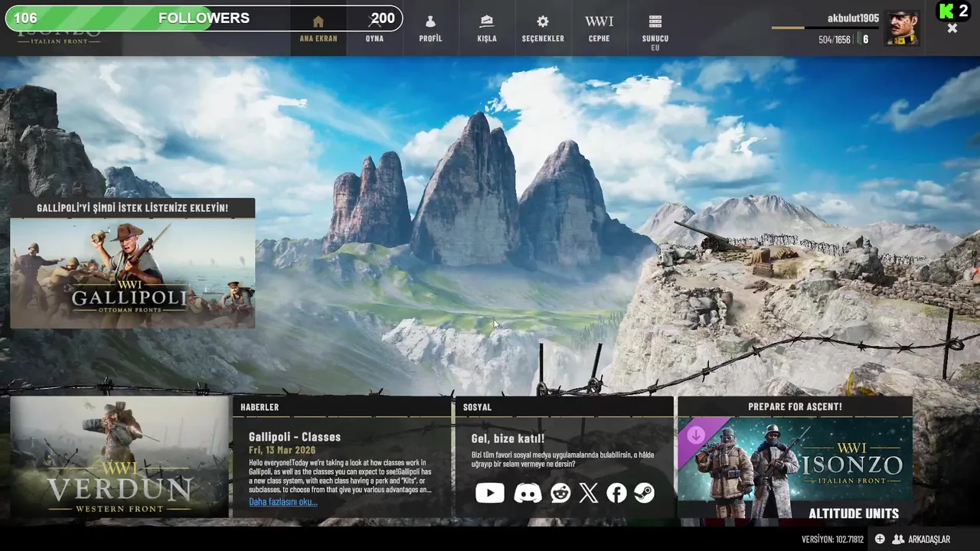Click the 'Versiyon: 102.71812' label
Viewport: 980px width, 551px height.
(x=832, y=540)
